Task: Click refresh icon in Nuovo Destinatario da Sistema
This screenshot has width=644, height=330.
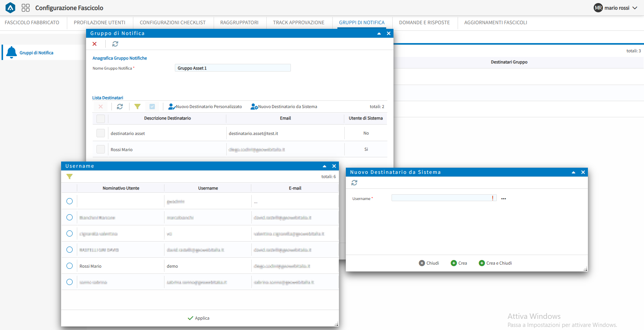Action: (x=354, y=183)
